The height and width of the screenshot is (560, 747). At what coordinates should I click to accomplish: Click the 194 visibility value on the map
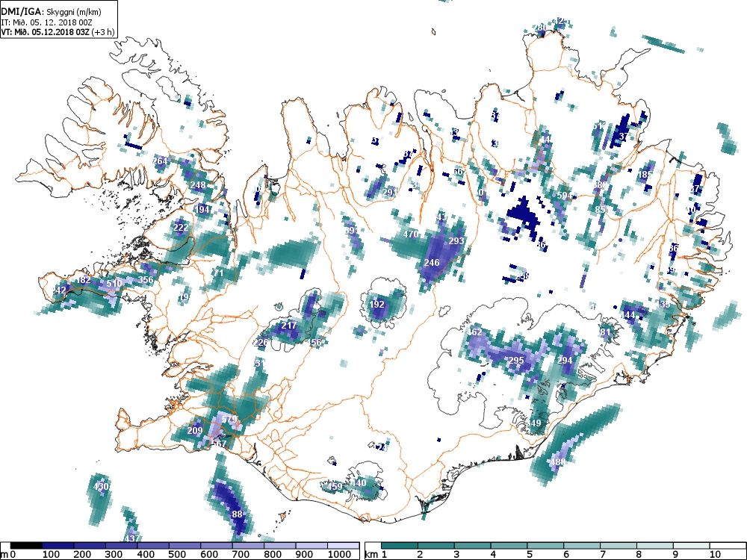tap(202, 210)
